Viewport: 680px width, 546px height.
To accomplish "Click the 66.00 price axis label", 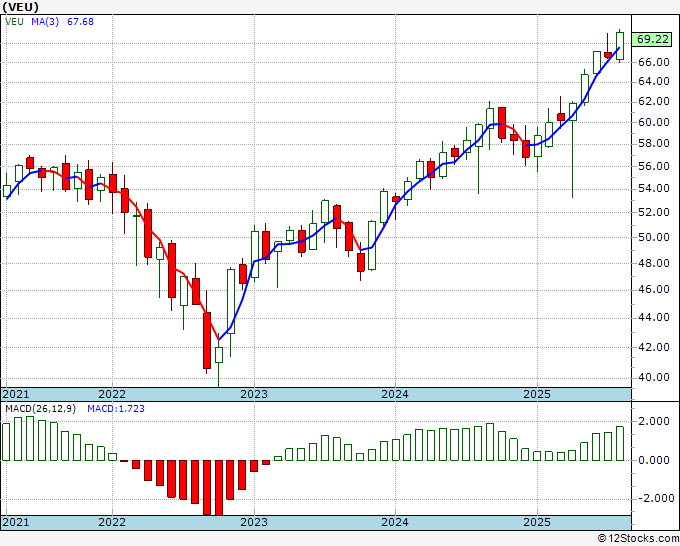I will pyautogui.click(x=654, y=62).
